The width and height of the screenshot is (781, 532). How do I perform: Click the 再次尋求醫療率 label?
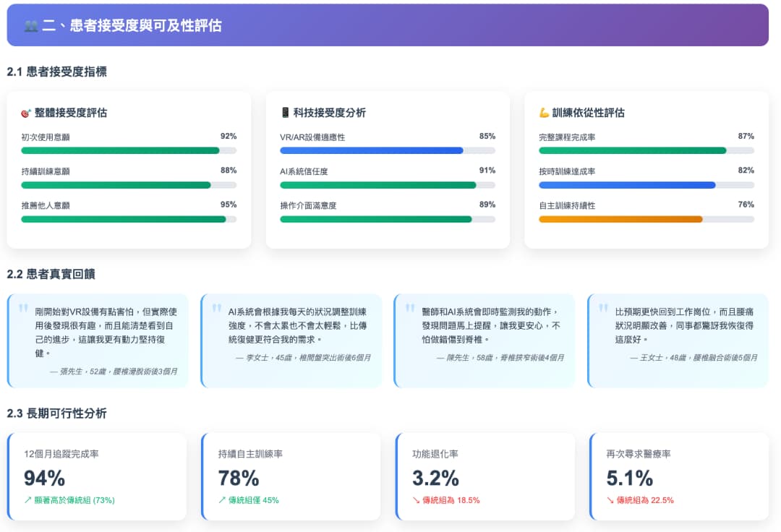(x=639, y=455)
